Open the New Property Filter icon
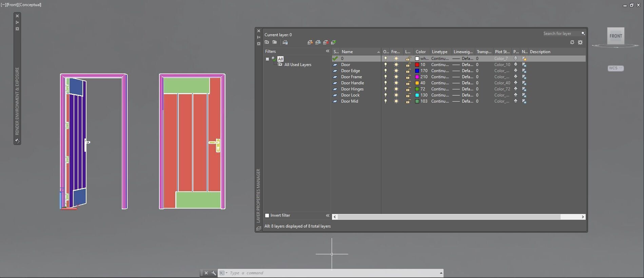The height and width of the screenshot is (278, 644). pyautogui.click(x=267, y=42)
